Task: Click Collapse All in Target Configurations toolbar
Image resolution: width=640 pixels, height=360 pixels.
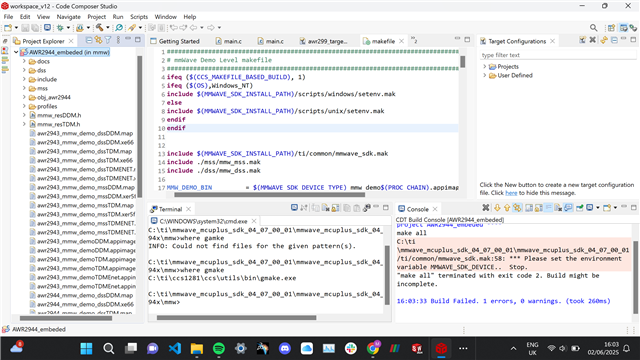Action: click(x=614, y=40)
